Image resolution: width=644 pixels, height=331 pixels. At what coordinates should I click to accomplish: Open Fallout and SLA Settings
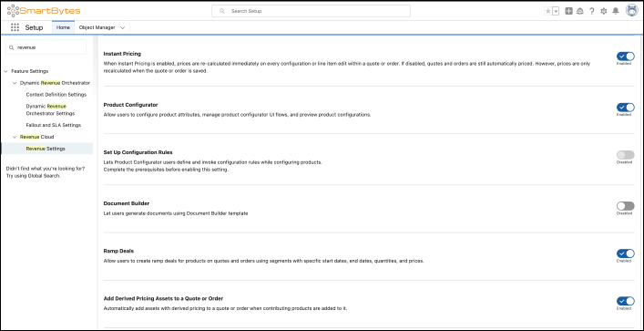coord(54,125)
